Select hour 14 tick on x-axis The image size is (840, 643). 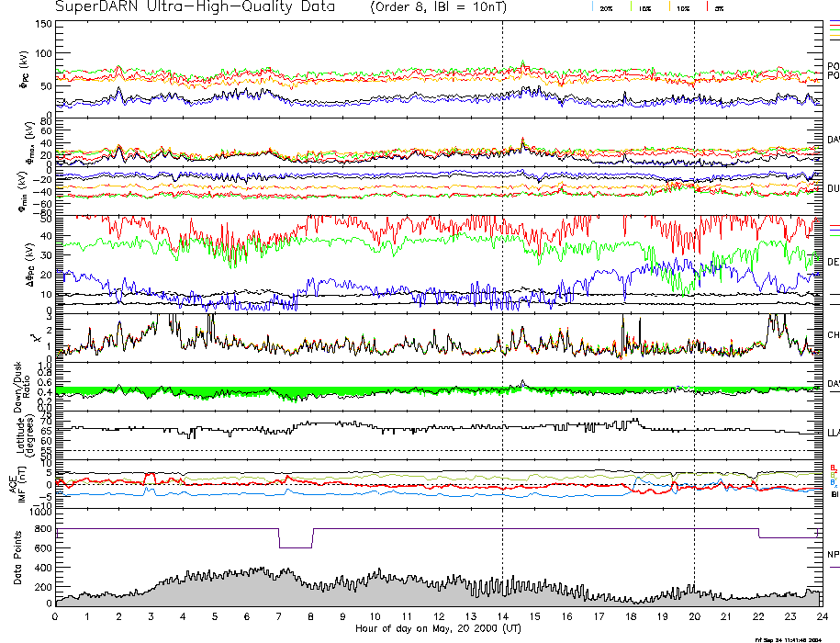point(502,618)
